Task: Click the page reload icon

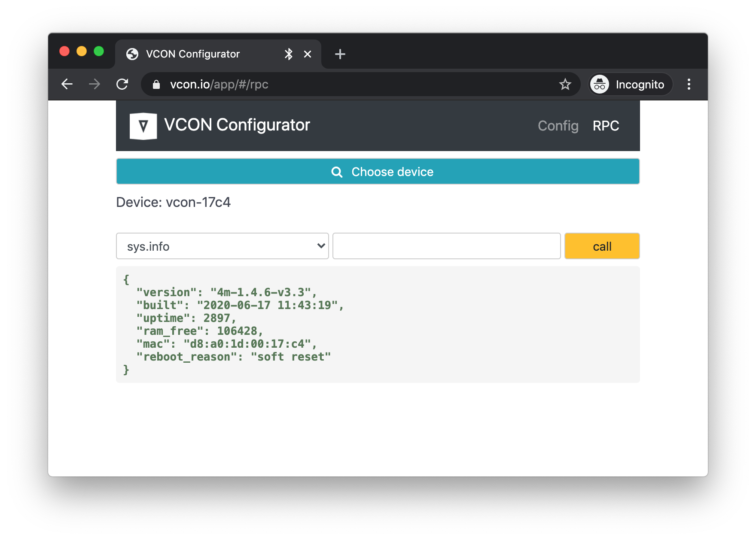Action: pos(122,84)
